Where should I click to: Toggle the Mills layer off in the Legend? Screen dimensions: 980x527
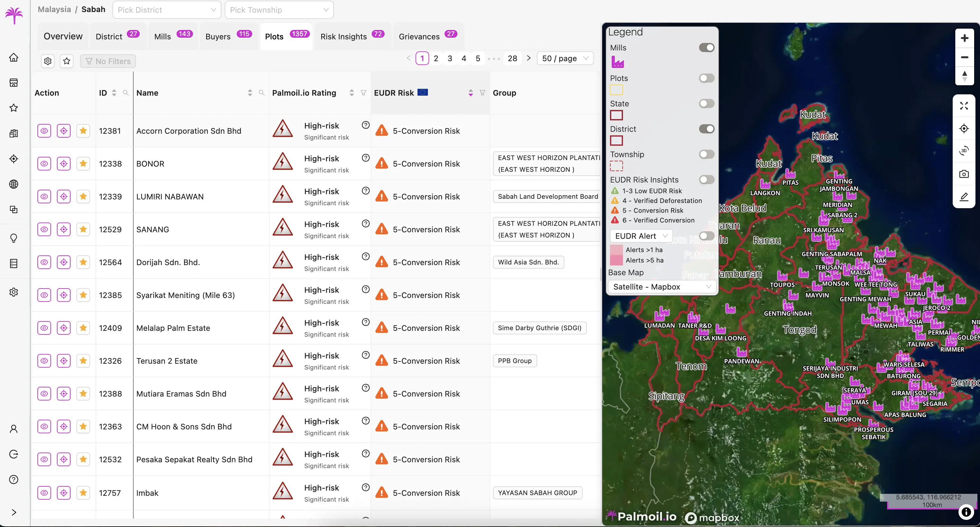(707, 47)
